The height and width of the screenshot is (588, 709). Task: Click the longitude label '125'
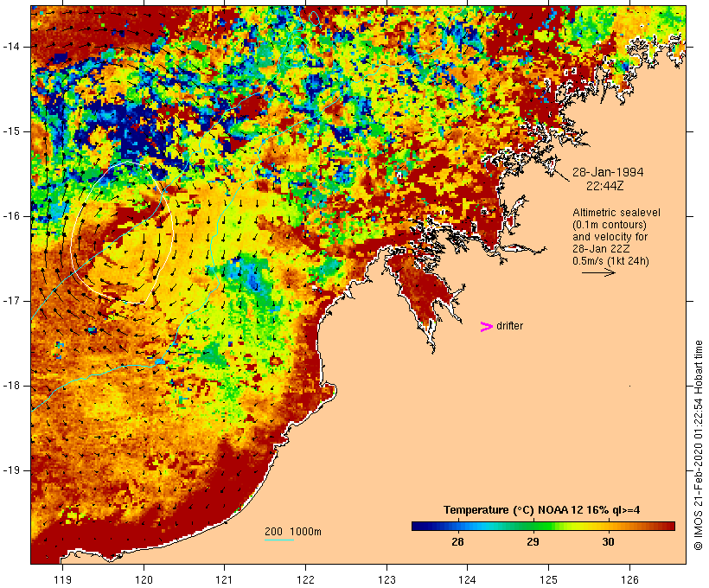tap(549, 579)
